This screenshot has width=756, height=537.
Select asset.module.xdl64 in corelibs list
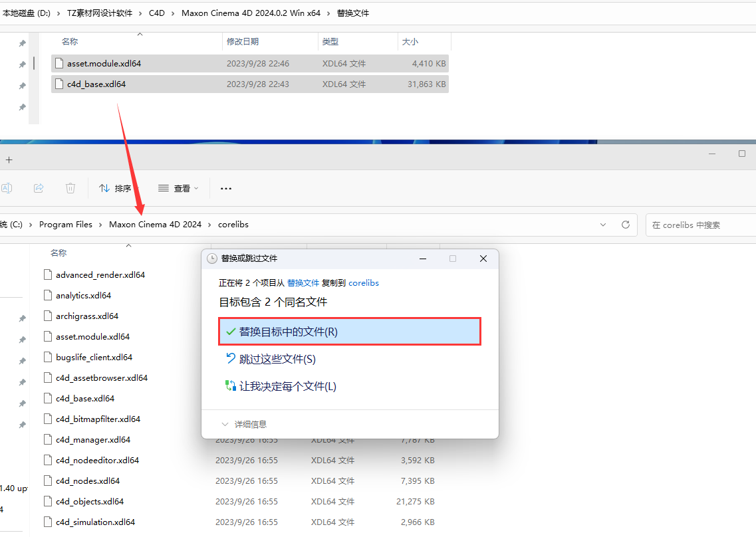click(x=92, y=336)
